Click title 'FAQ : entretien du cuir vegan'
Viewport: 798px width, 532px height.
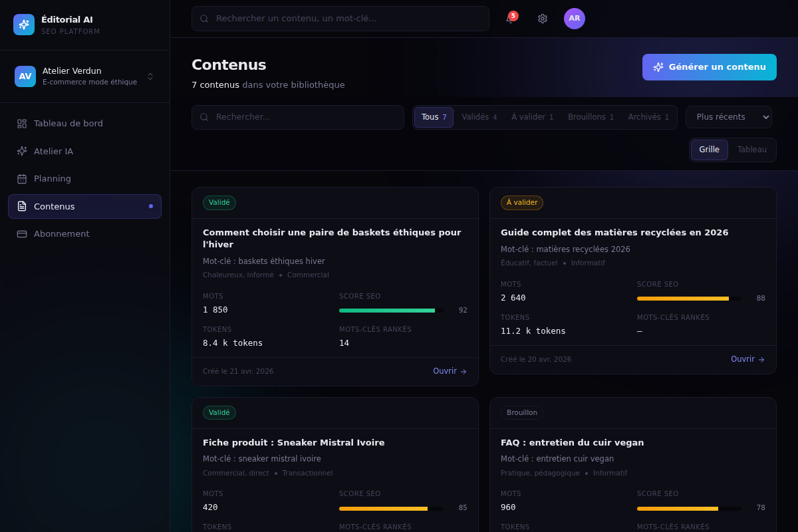point(573,443)
